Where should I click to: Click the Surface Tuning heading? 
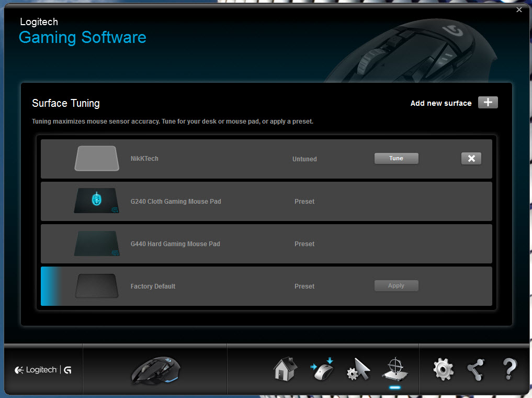66,103
